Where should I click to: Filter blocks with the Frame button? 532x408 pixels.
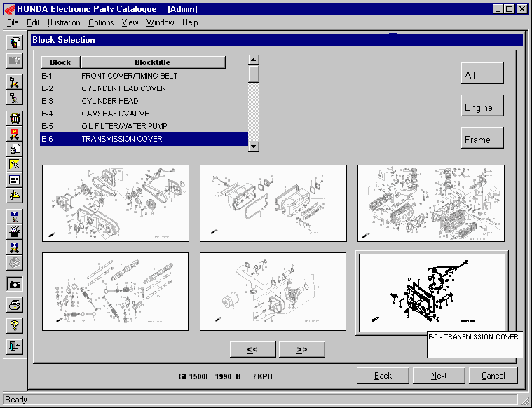pos(482,138)
